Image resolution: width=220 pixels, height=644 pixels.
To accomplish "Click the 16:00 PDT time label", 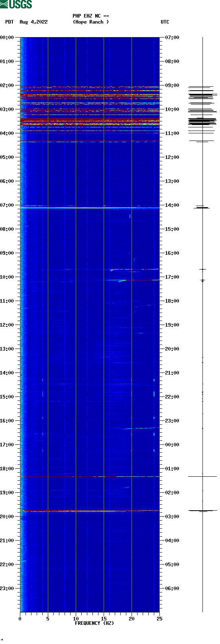I will coord(7,421).
